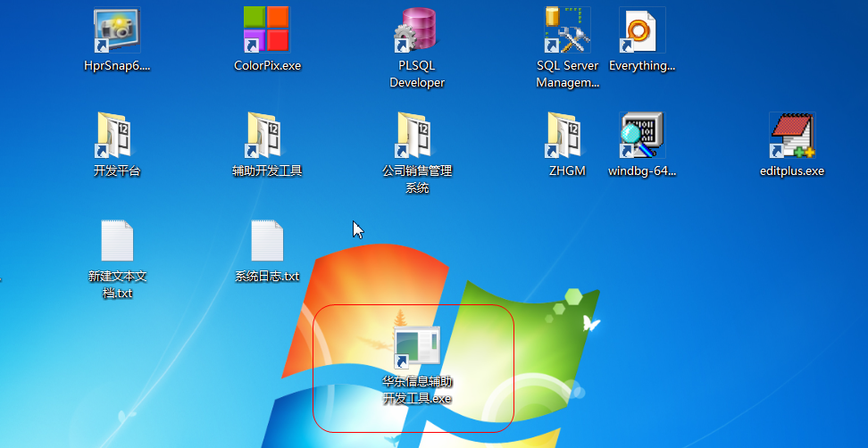
Task: Select the PLSQL Developer database icon
Action: tap(417, 29)
